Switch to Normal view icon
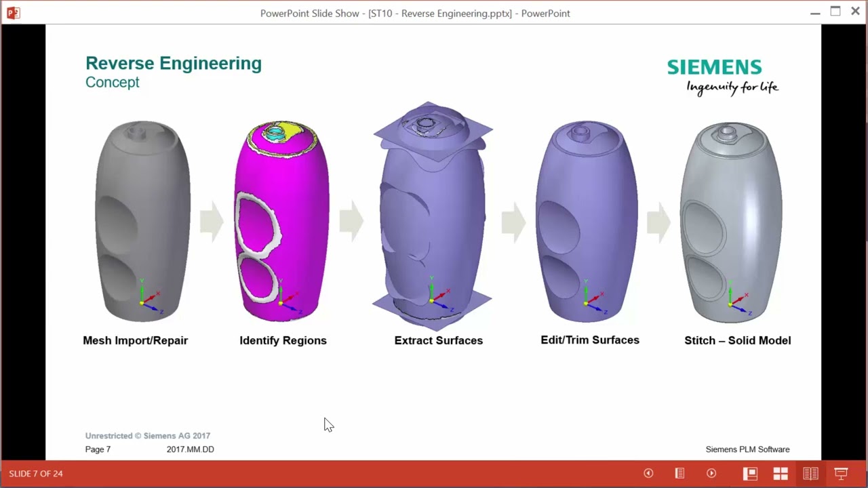Image resolution: width=868 pixels, height=488 pixels. [x=750, y=473]
